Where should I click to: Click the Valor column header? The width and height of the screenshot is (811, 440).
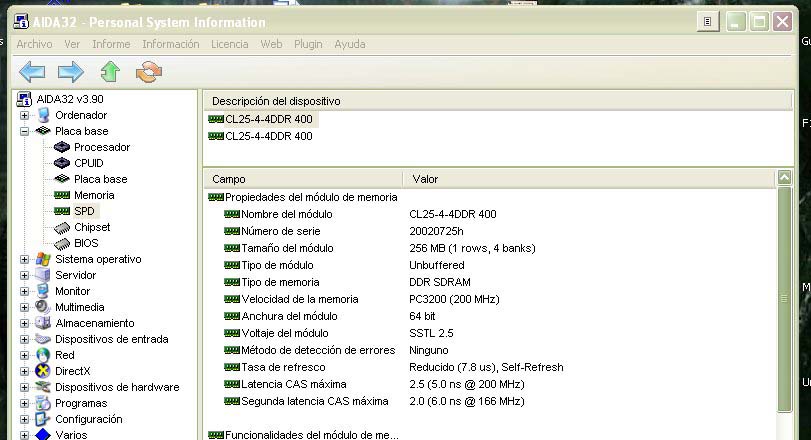(x=589, y=179)
